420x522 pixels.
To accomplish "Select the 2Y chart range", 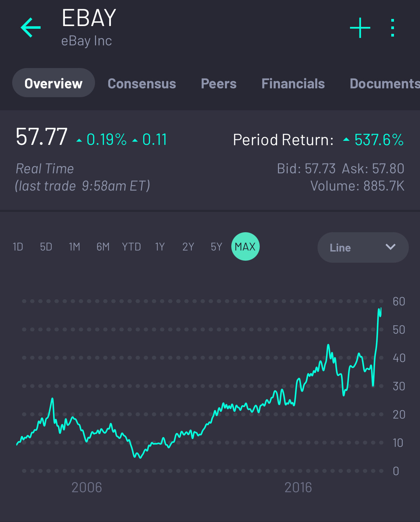I will 188,247.
